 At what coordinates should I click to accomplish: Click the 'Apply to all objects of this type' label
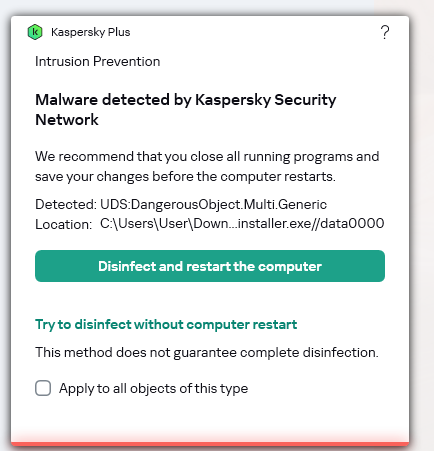click(x=153, y=388)
